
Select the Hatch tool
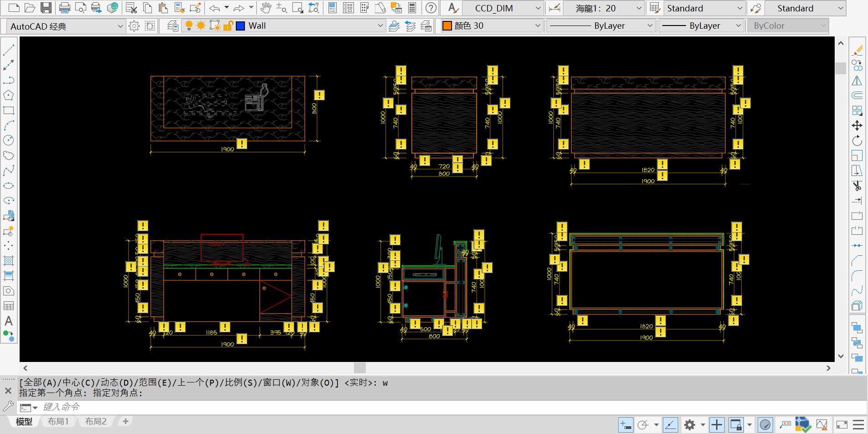(8, 261)
